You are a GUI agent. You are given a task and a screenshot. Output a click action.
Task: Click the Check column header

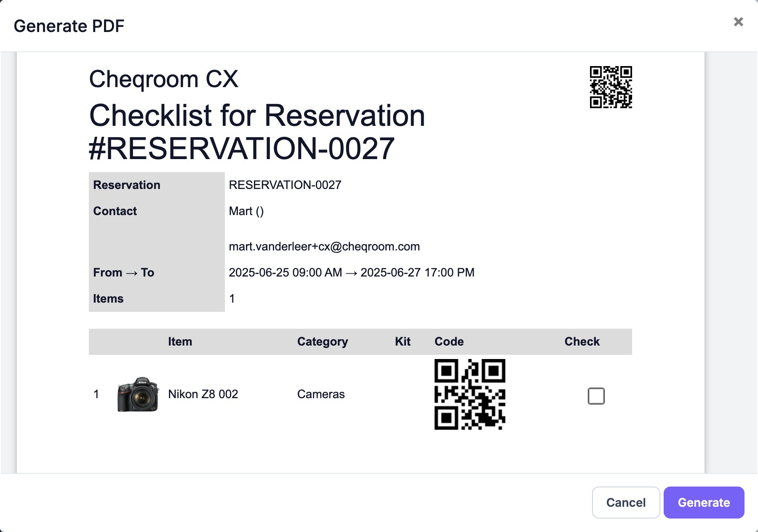click(582, 342)
